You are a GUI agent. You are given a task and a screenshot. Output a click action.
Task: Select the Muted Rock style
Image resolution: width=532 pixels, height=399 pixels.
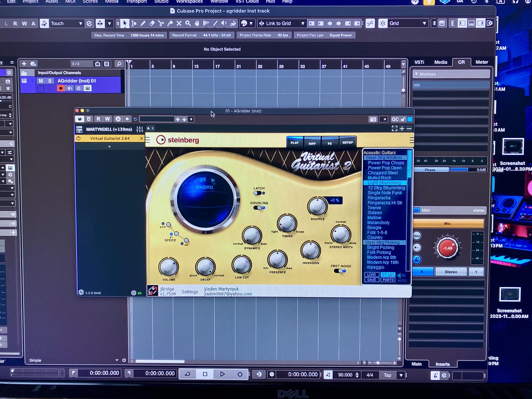click(x=380, y=178)
